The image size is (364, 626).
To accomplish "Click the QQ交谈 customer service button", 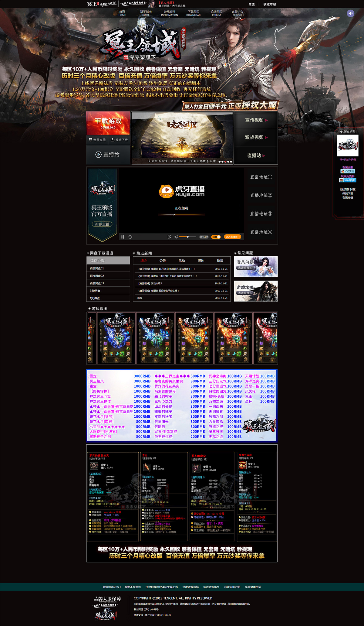I will click(348, 171).
